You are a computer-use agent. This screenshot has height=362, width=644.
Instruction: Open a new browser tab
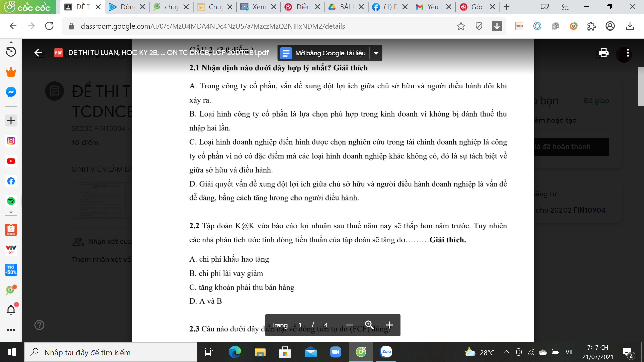coord(507,7)
